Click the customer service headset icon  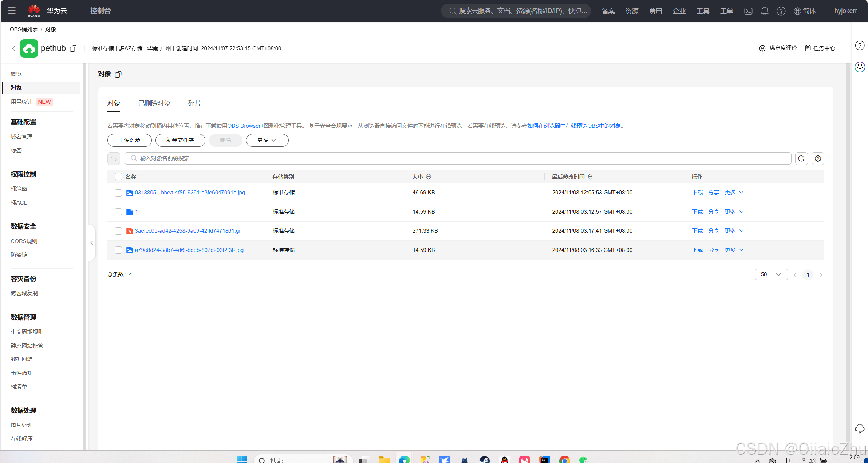pos(860,428)
